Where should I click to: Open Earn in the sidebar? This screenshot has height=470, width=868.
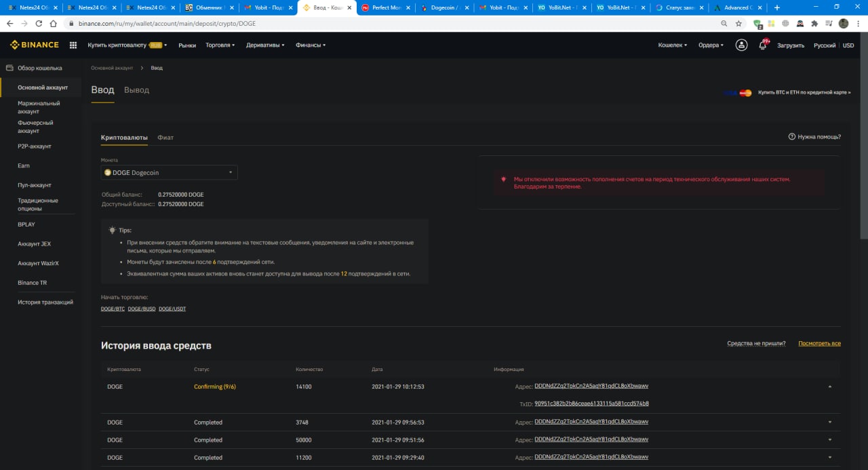pyautogui.click(x=24, y=165)
